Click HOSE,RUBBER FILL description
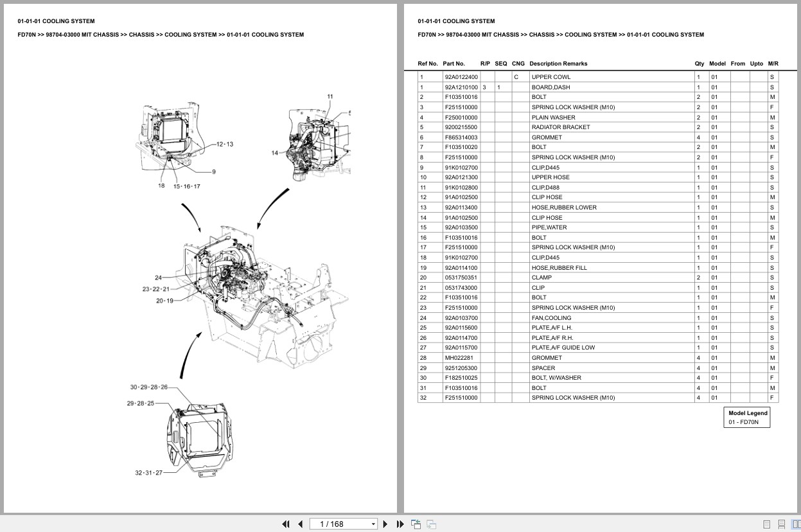Screen dimensions: 801x532 click(x=559, y=268)
